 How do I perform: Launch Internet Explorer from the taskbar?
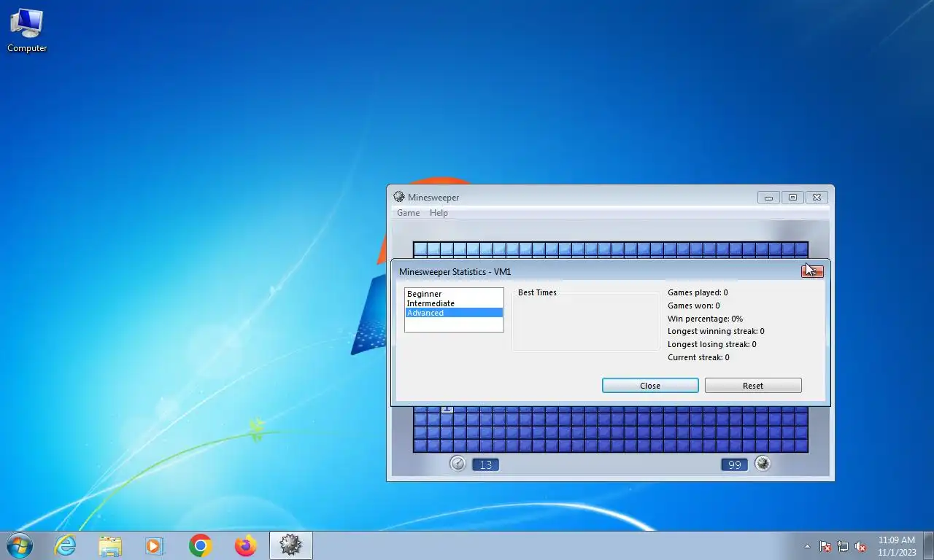click(x=65, y=545)
